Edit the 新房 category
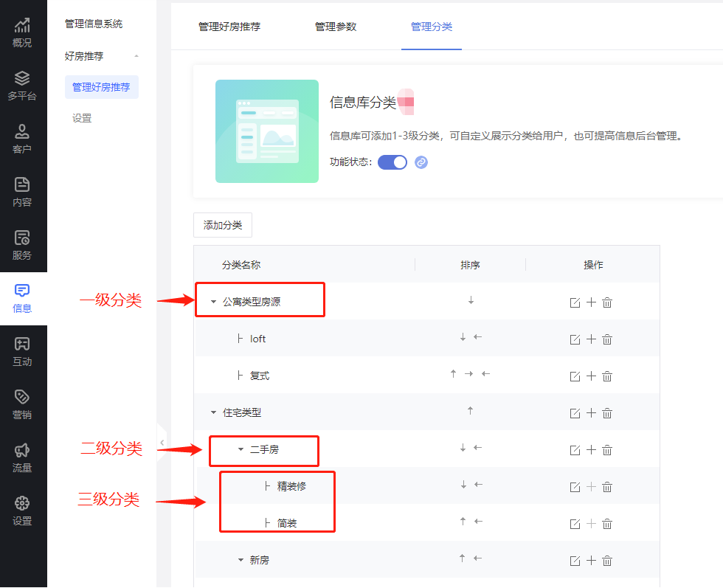Screen dimensions: 723x588 click(575, 561)
